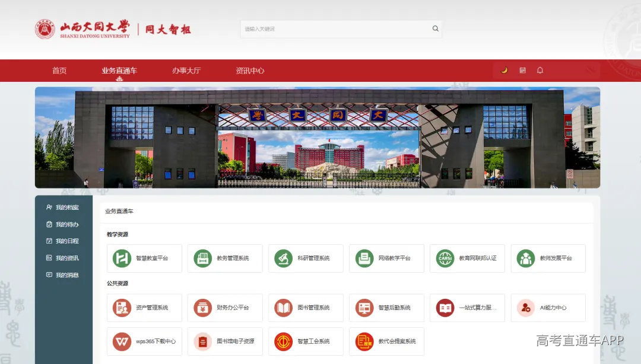Click the Shanxi Datong University logo emblem
641x364 pixels.
[45, 29]
